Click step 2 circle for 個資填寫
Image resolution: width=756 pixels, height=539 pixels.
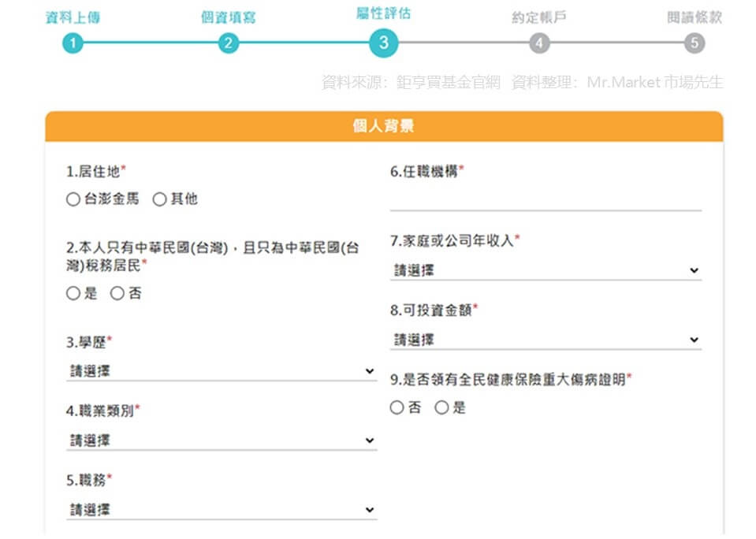tap(229, 43)
